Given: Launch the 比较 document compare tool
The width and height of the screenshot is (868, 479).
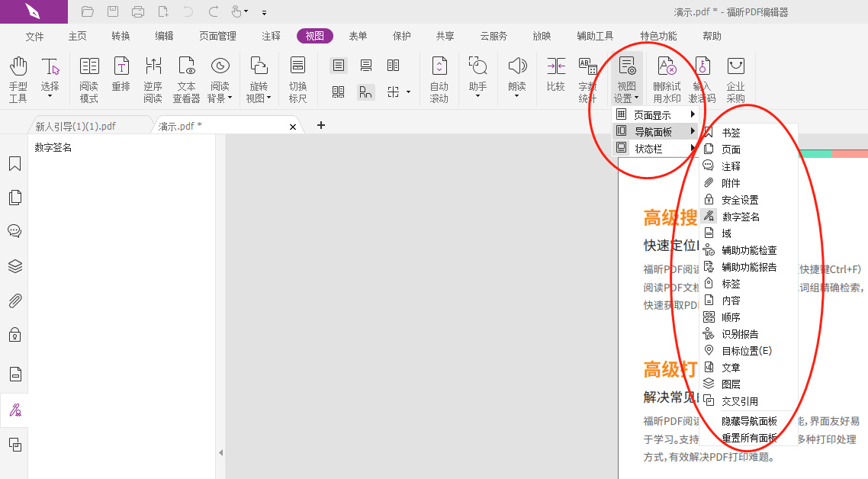Looking at the screenshot, I should click(555, 76).
